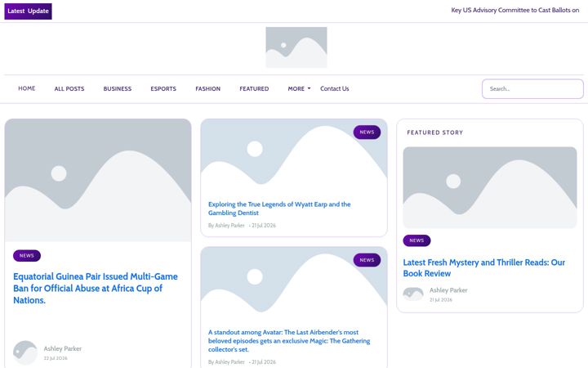Click By Ashley Parker on Wyatt Earp card
The image size is (588, 368).
[x=226, y=226]
